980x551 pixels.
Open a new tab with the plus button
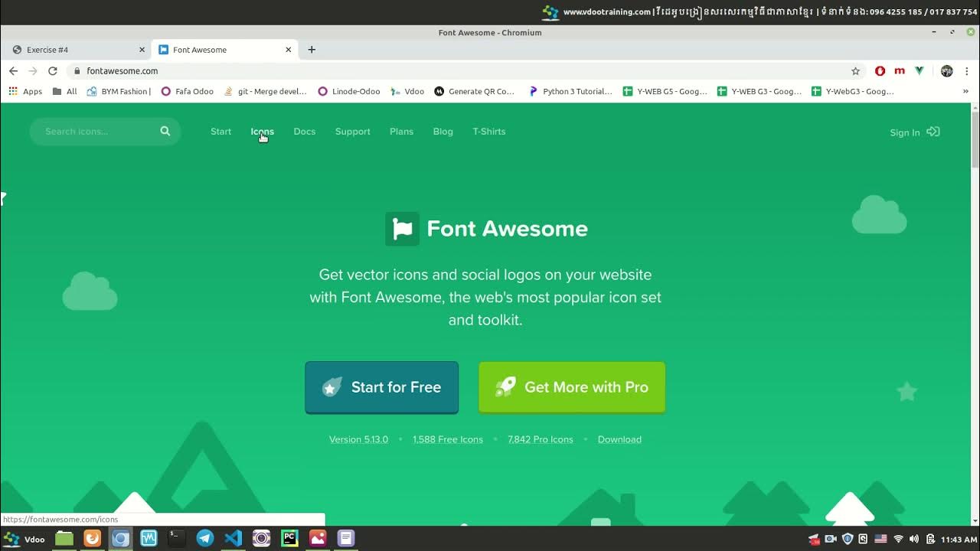(x=312, y=50)
